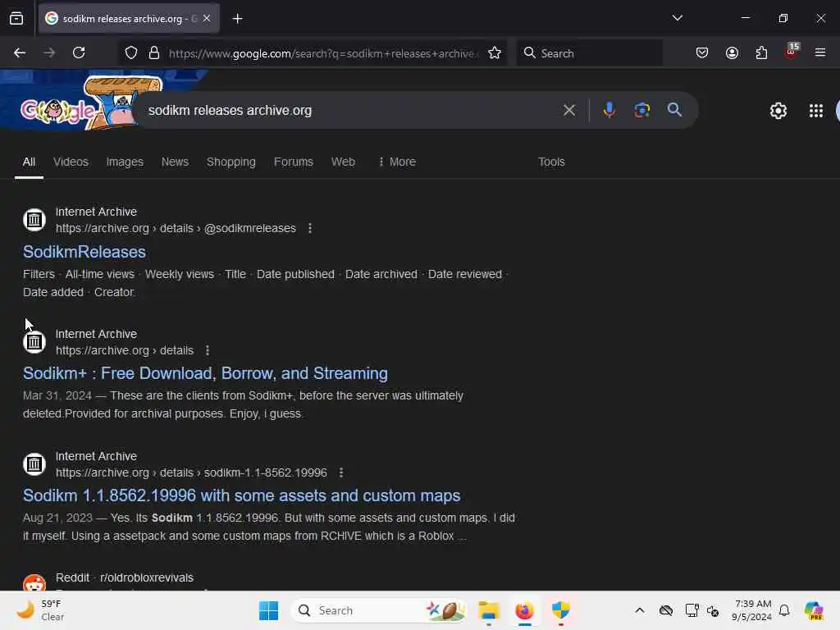Click the URL address bar
Screen dimensions: 840x630
coord(322,53)
